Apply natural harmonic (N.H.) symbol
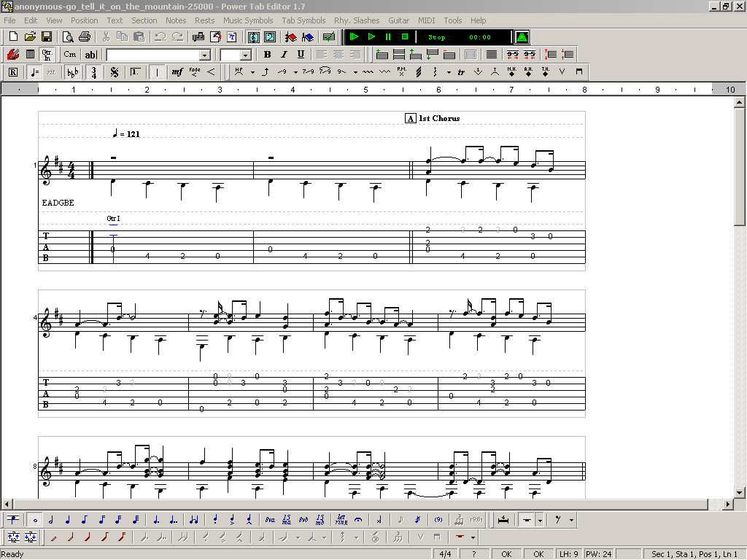This screenshot has width=747, height=560. pos(511,72)
